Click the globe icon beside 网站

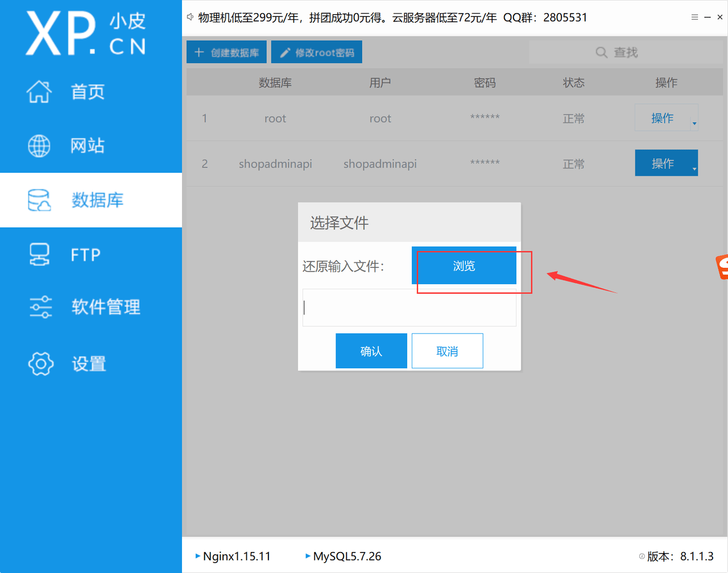point(39,146)
